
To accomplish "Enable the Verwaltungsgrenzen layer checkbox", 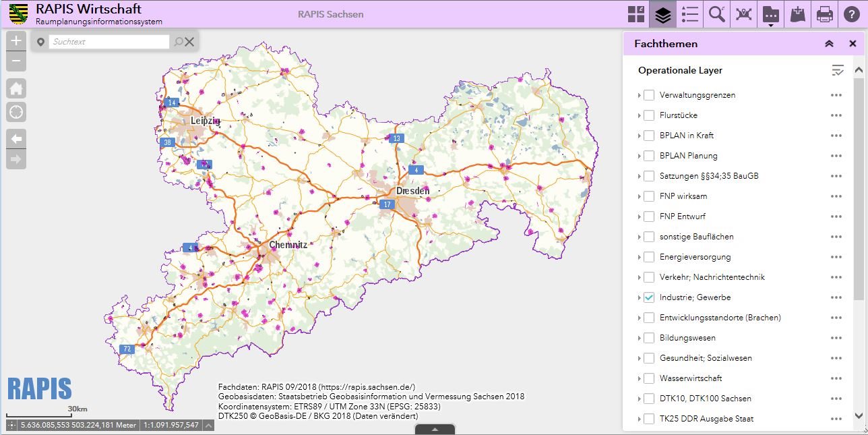I will point(649,95).
